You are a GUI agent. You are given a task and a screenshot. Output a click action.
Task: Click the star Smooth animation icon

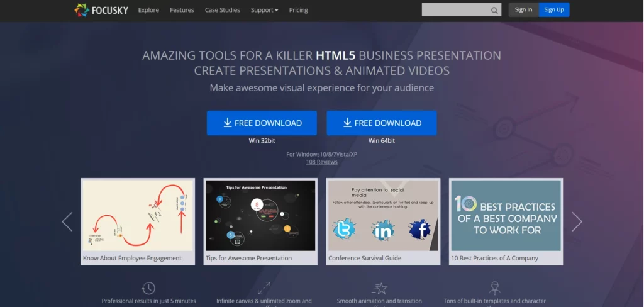click(379, 288)
